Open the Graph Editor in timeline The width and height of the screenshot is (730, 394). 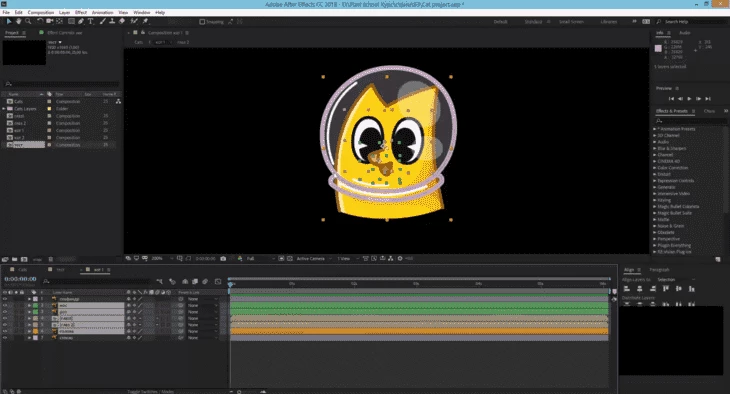pyautogui.click(x=218, y=281)
